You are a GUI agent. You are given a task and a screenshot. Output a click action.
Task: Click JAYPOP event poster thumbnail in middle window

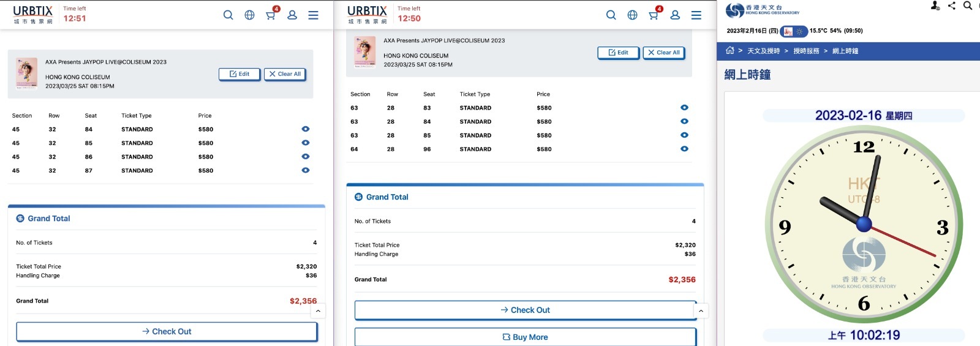(x=365, y=52)
